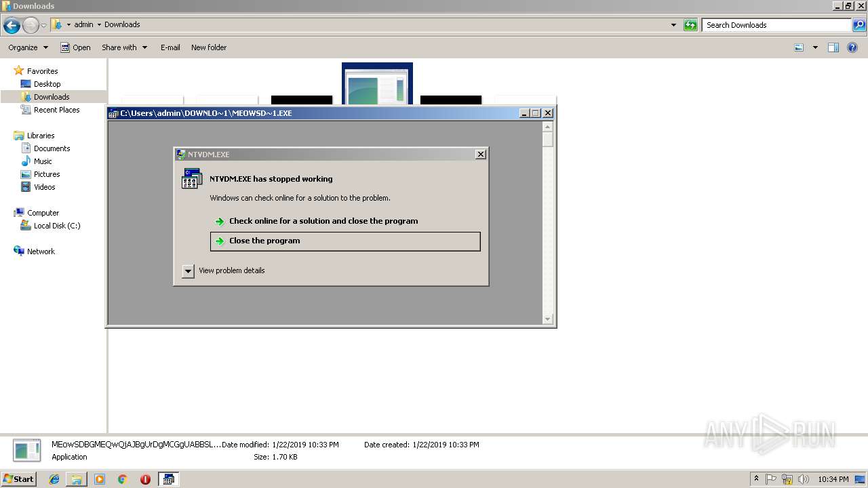Click the Back navigation arrow in Explorer
This screenshot has height=488, width=868.
click(12, 26)
